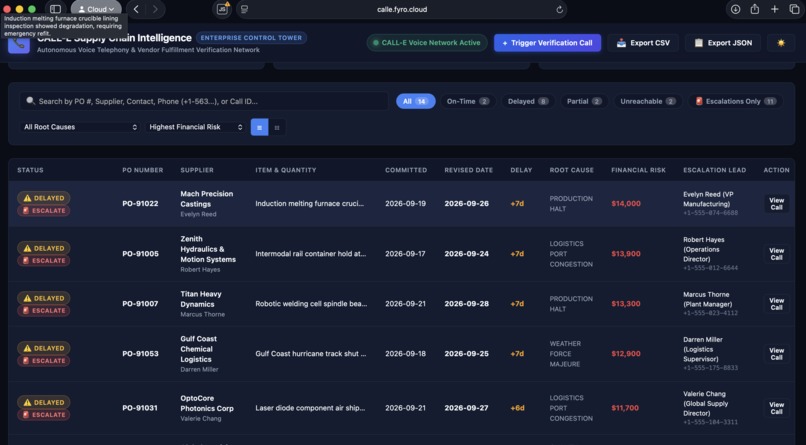Click Escalate badge on PO-91031 row
The height and width of the screenshot is (445, 806).
(x=44, y=415)
